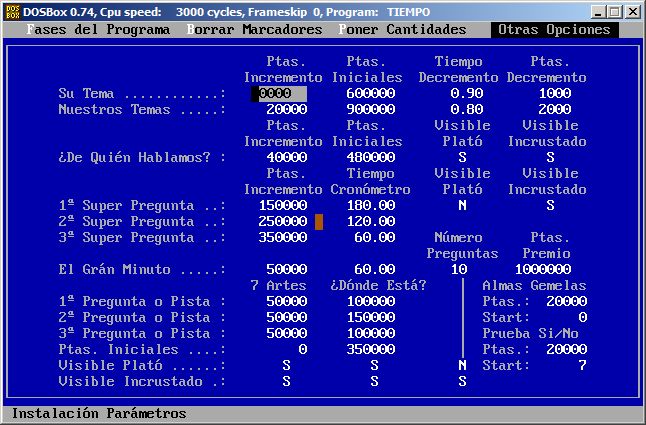Edit Nuestros Temas Tiempo Decremento 0.80
This screenshot has height=425, width=646.
458,109
